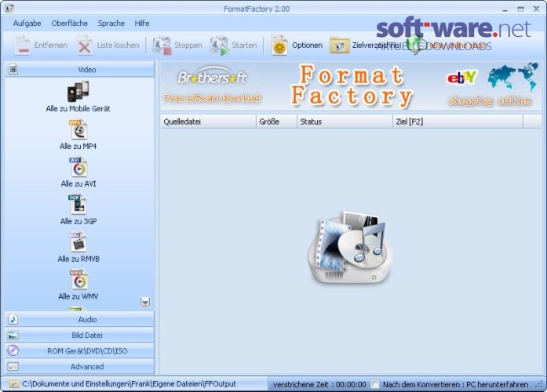The height and width of the screenshot is (392, 547).
Task: Sort by the Status column header
Action: tap(345, 122)
